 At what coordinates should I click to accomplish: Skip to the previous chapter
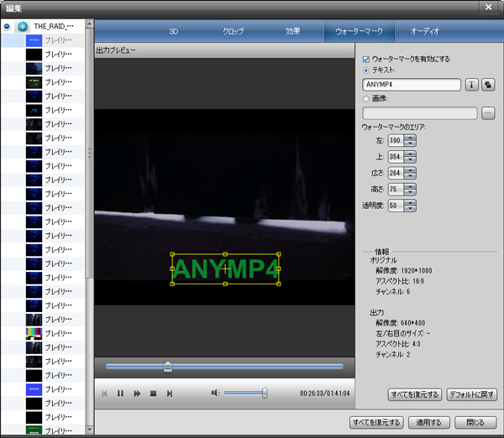(x=104, y=394)
